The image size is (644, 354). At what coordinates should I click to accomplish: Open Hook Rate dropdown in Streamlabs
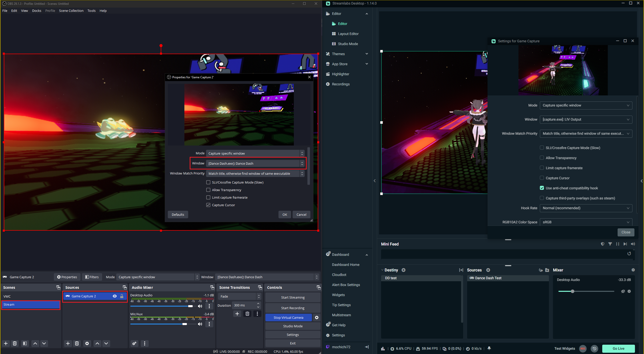coord(586,208)
